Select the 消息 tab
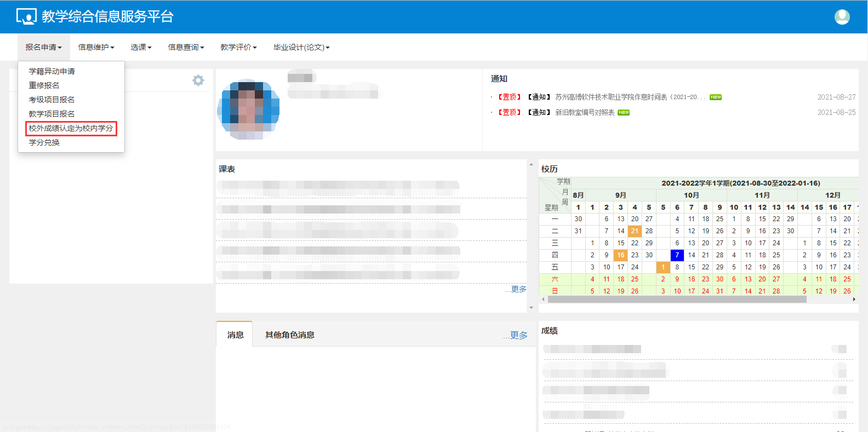Image resolution: width=868 pixels, height=432 pixels. (x=235, y=335)
